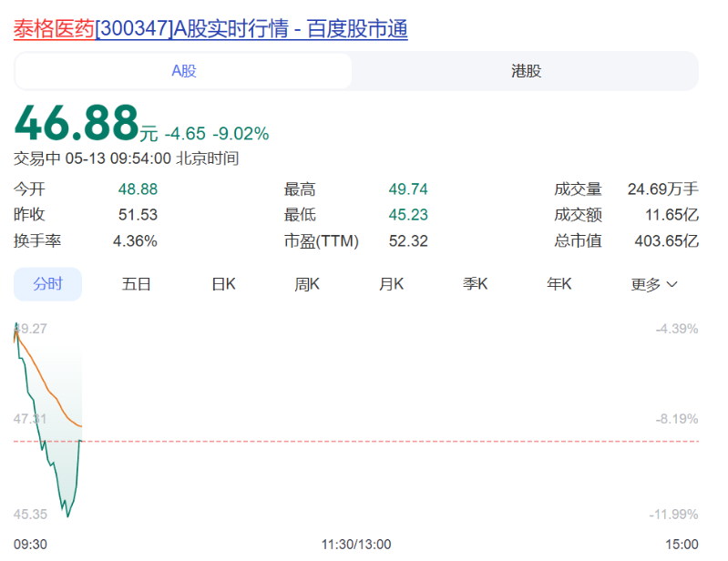The image size is (728, 561).
Task: Click the chart axis label -4.39%
Action: click(x=677, y=329)
